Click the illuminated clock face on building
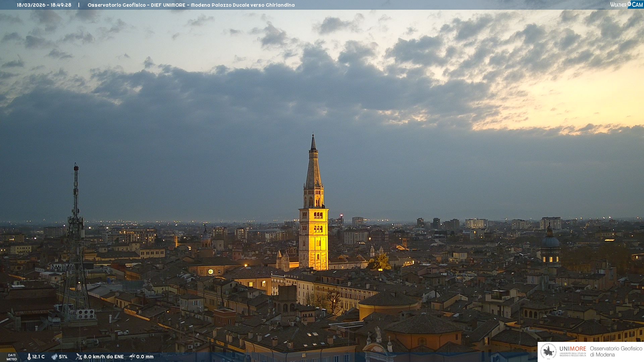 coord(210,271)
